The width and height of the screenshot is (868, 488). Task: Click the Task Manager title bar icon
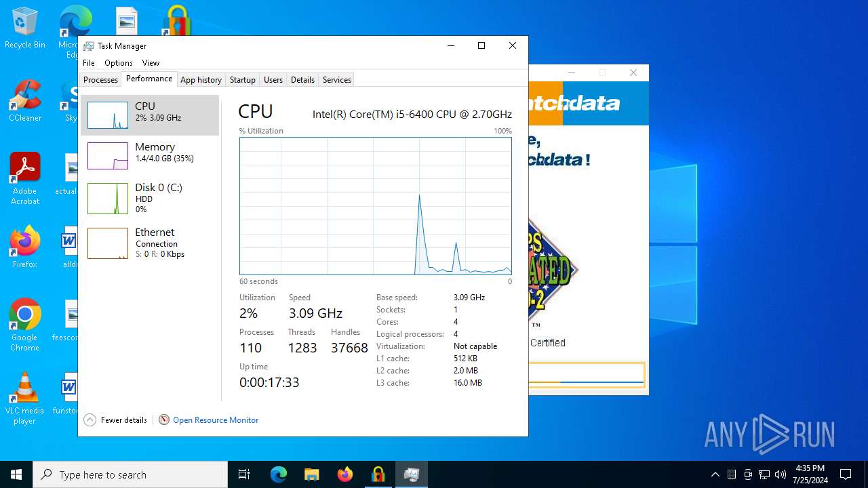[89, 46]
